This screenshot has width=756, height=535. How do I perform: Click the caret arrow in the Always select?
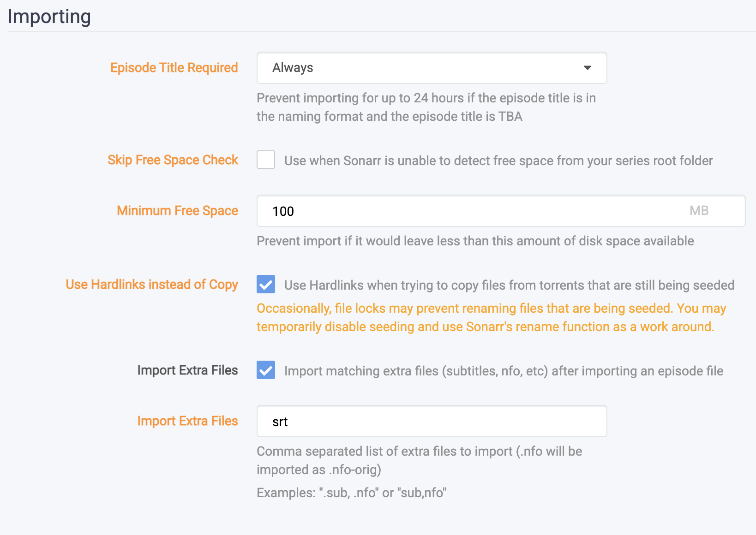(x=587, y=68)
